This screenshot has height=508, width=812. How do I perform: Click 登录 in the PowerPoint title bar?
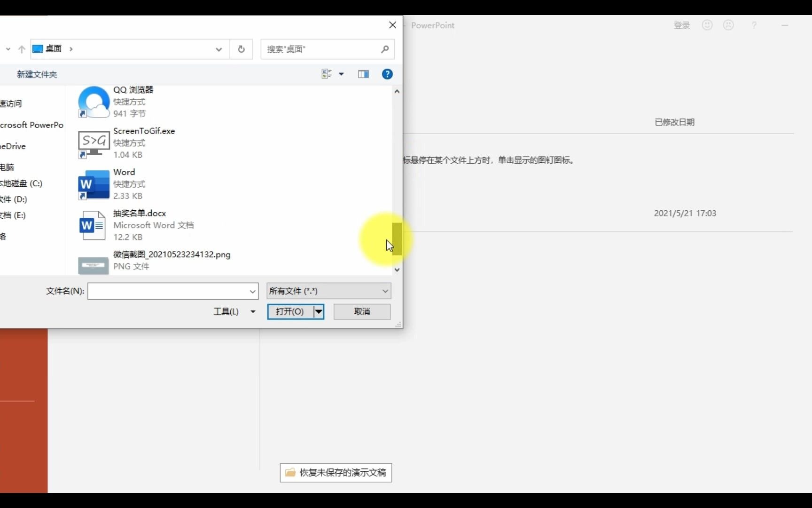coord(681,25)
